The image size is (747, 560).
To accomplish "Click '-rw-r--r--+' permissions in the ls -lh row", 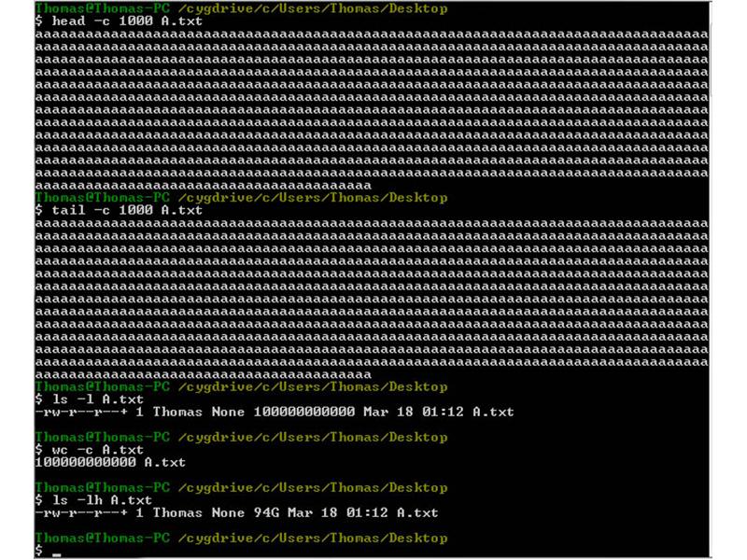I will click(x=81, y=512).
